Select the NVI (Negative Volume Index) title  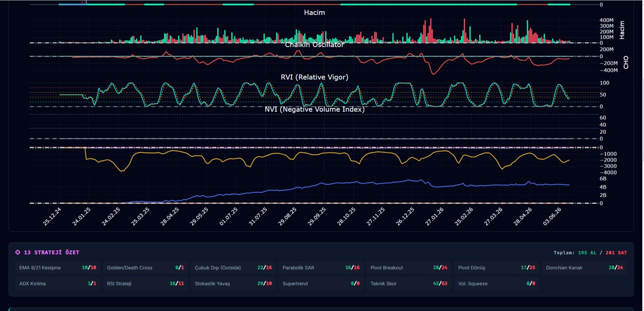314,110
